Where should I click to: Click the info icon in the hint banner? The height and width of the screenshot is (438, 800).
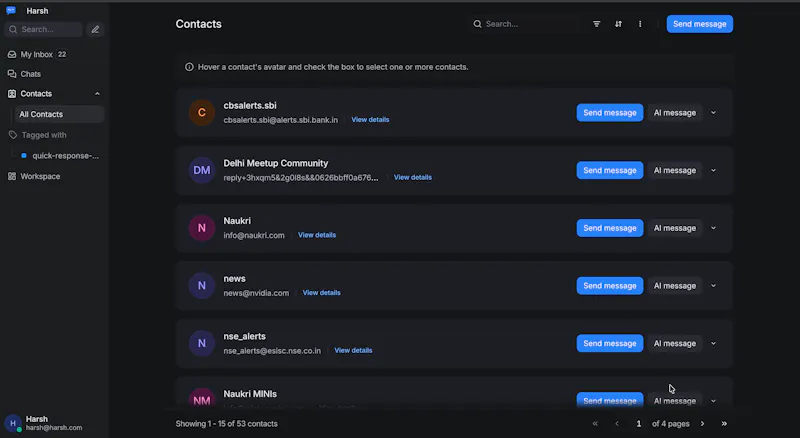tap(189, 67)
